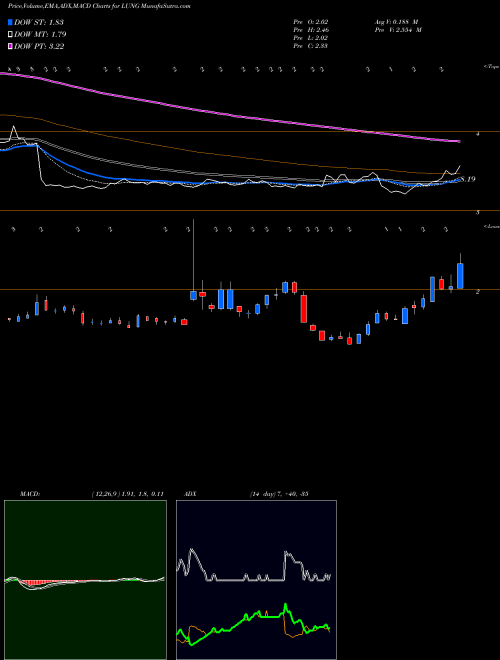Viewport: 500px width, 660px height.
Task: Click the 'Pre H: 2.46' high value
Action: tap(311, 30)
